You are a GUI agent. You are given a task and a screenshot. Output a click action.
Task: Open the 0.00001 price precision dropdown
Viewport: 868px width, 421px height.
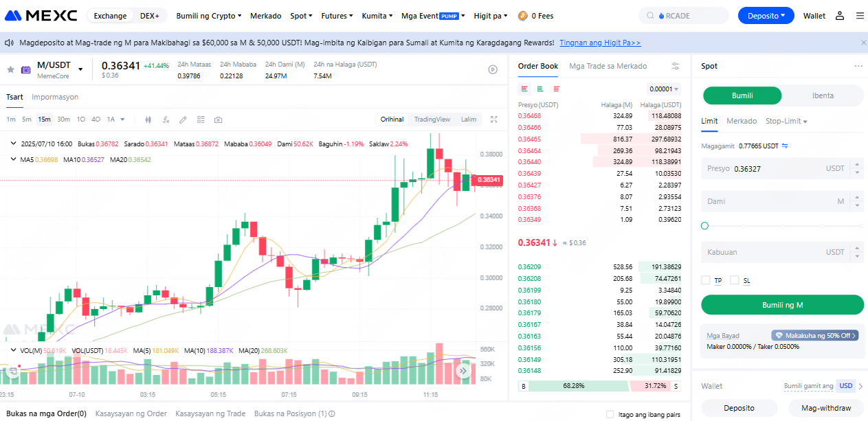(x=664, y=89)
